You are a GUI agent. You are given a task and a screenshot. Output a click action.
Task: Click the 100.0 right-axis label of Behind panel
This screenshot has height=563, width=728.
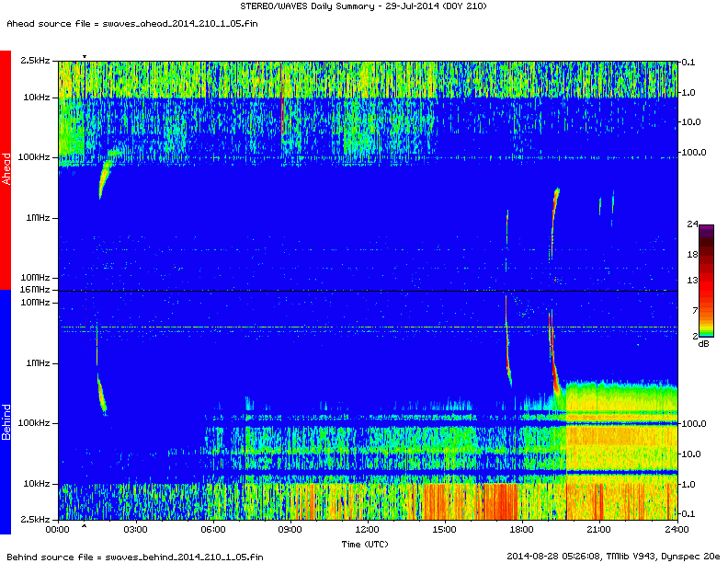click(693, 424)
